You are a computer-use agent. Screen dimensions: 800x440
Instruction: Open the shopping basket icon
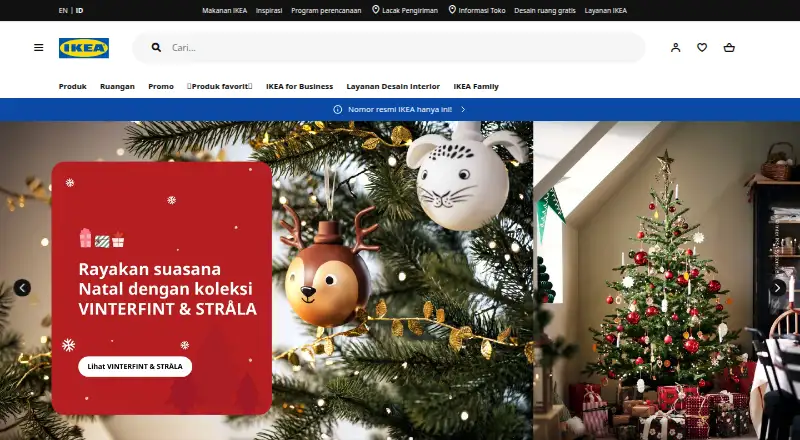click(729, 47)
